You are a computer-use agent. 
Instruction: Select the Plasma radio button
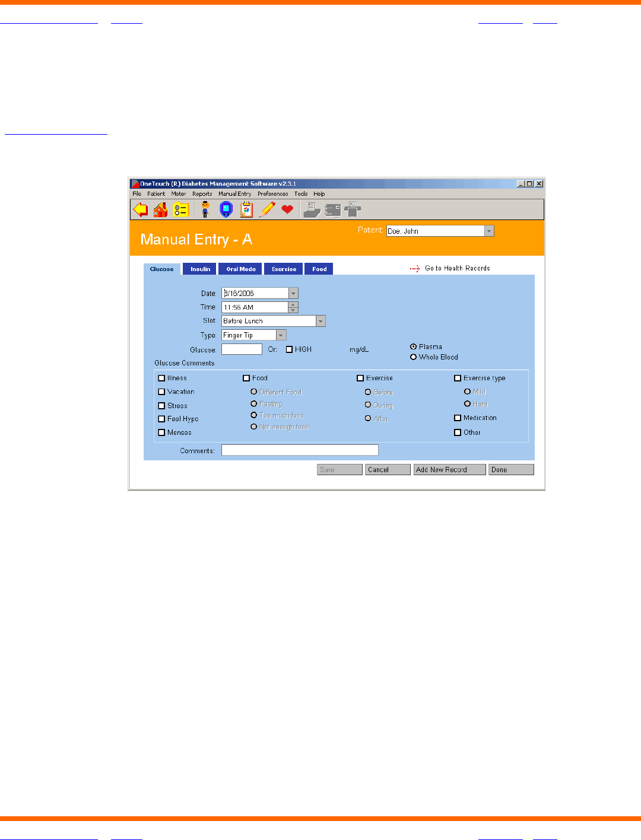[x=414, y=346]
